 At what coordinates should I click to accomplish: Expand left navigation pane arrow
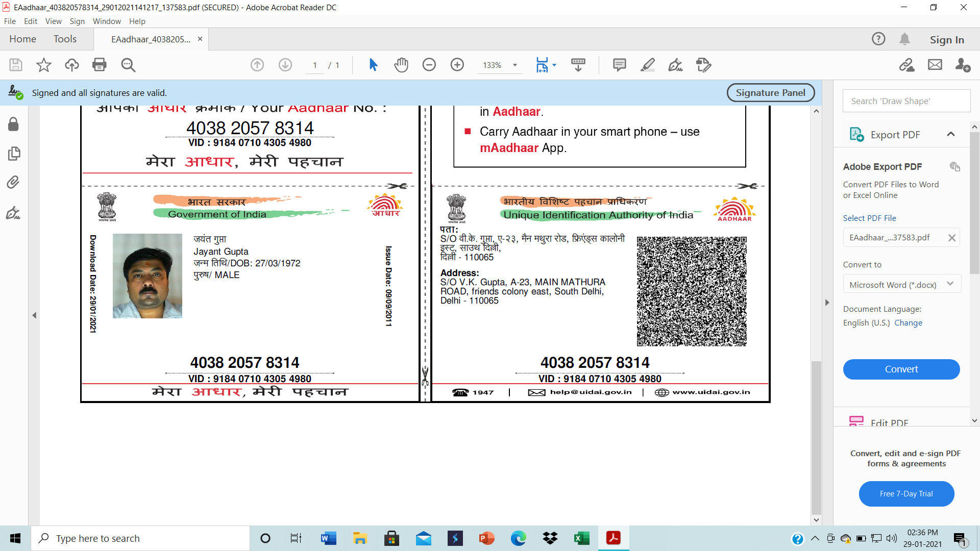click(34, 315)
